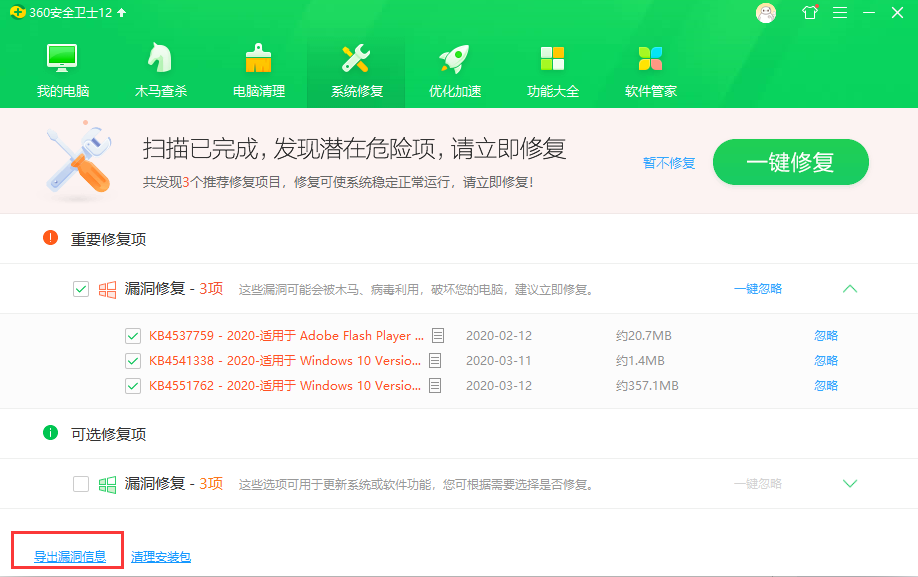Viewport: 918px width, 577px height.
Task: Switch to 软件管家 tab label
Action: click(651, 91)
